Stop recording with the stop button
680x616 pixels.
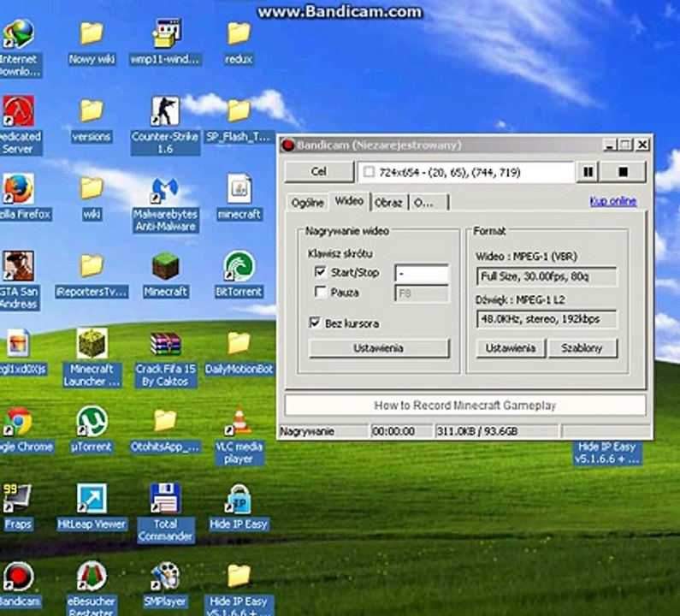click(624, 172)
